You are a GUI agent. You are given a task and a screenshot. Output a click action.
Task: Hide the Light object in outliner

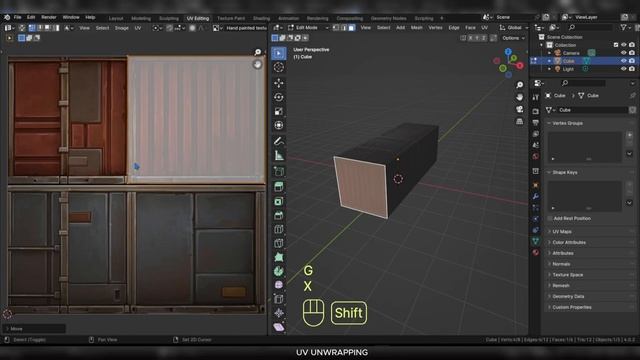623,69
